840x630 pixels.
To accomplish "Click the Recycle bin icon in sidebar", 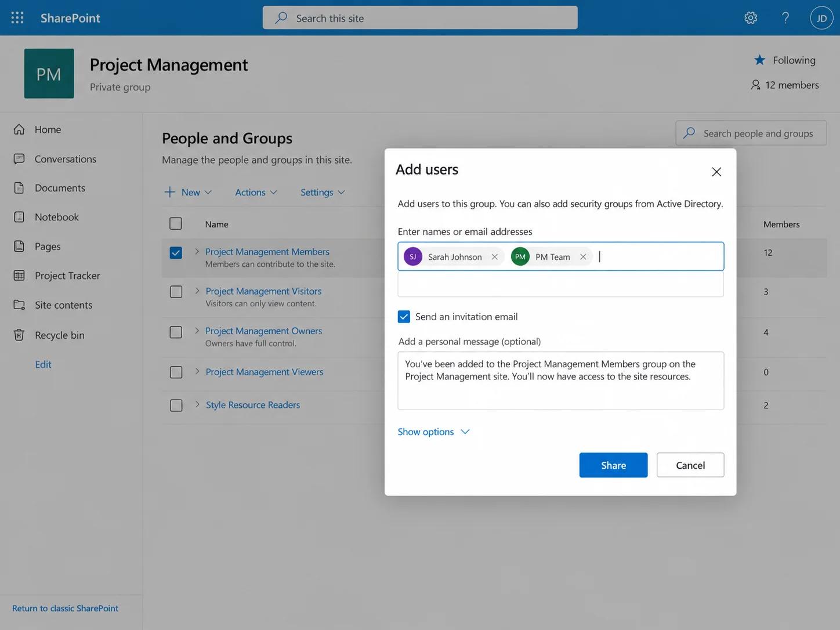I will (19, 335).
